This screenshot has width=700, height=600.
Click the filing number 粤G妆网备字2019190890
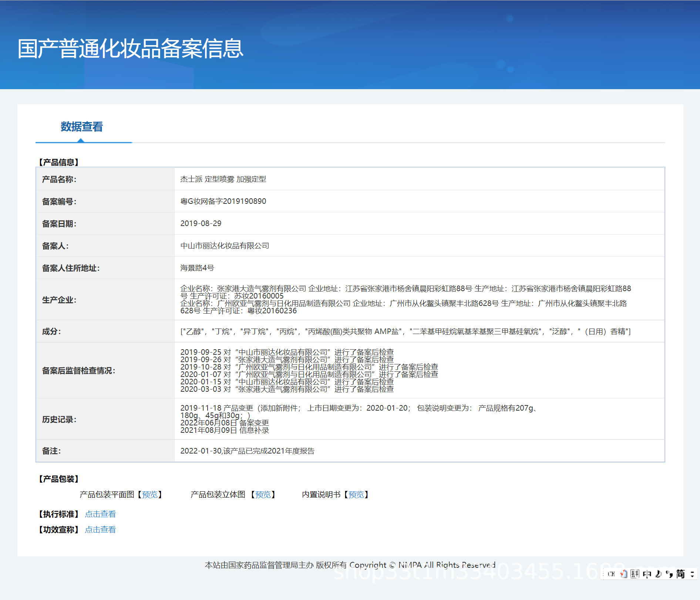223,201
